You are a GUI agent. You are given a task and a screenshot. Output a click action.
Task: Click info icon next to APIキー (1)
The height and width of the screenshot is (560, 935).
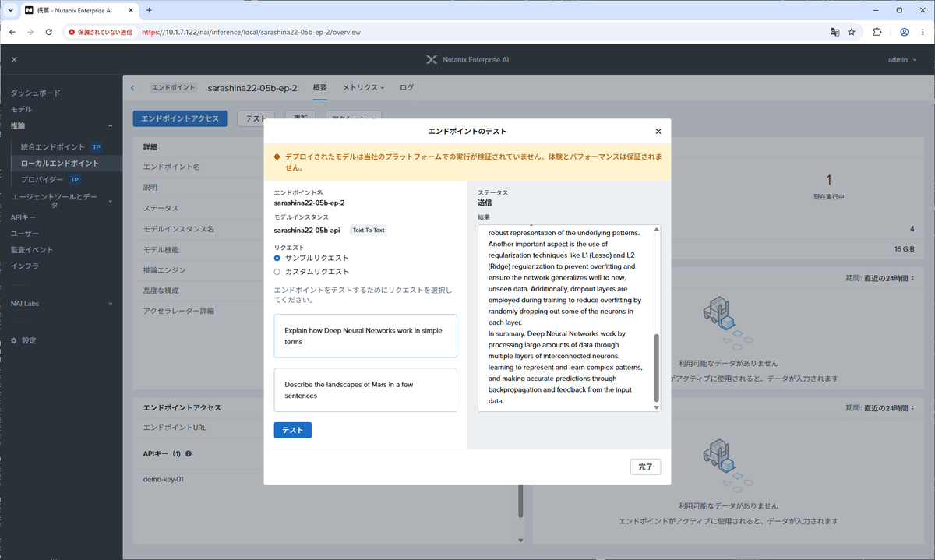(x=189, y=453)
